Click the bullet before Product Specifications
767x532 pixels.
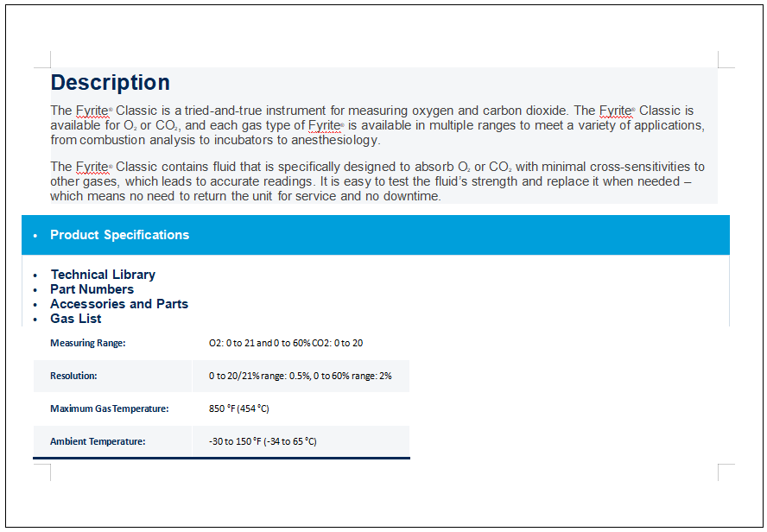tap(35, 236)
